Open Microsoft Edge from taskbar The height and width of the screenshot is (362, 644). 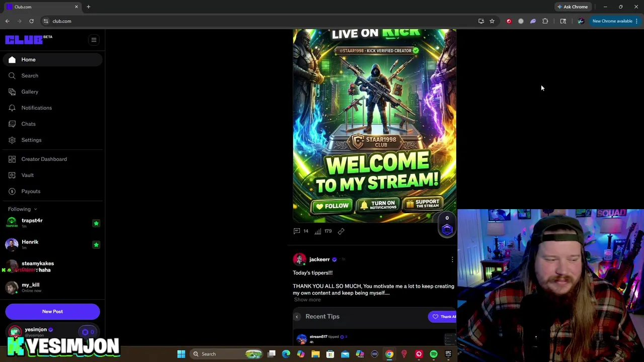[286, 354]
